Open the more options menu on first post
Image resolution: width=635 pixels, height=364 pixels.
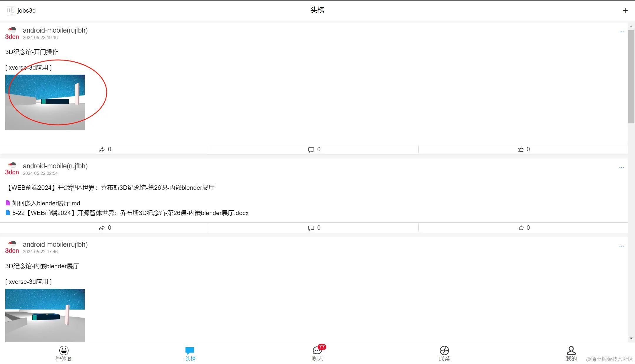coord(621,32)
